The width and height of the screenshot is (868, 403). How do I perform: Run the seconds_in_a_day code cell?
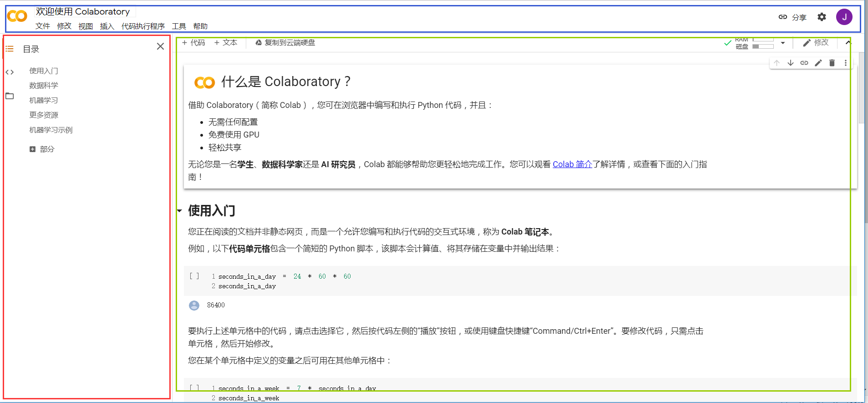[x=194, y=276]
